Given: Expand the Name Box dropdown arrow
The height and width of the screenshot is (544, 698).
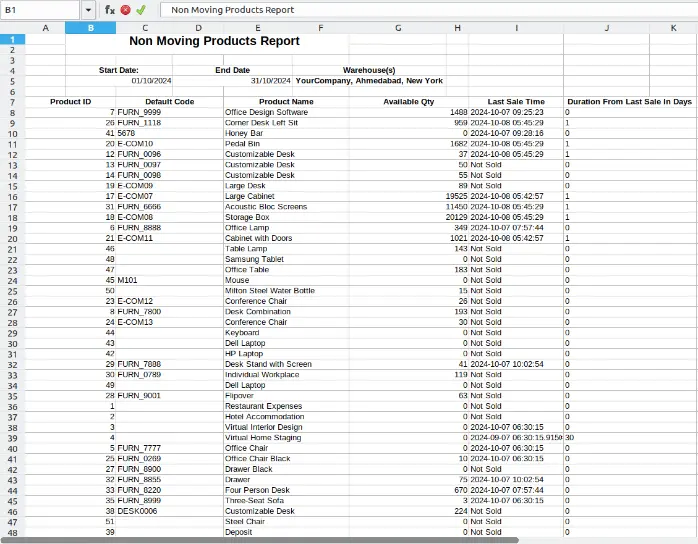Looking at the screenshot, I should coord(88,10).
